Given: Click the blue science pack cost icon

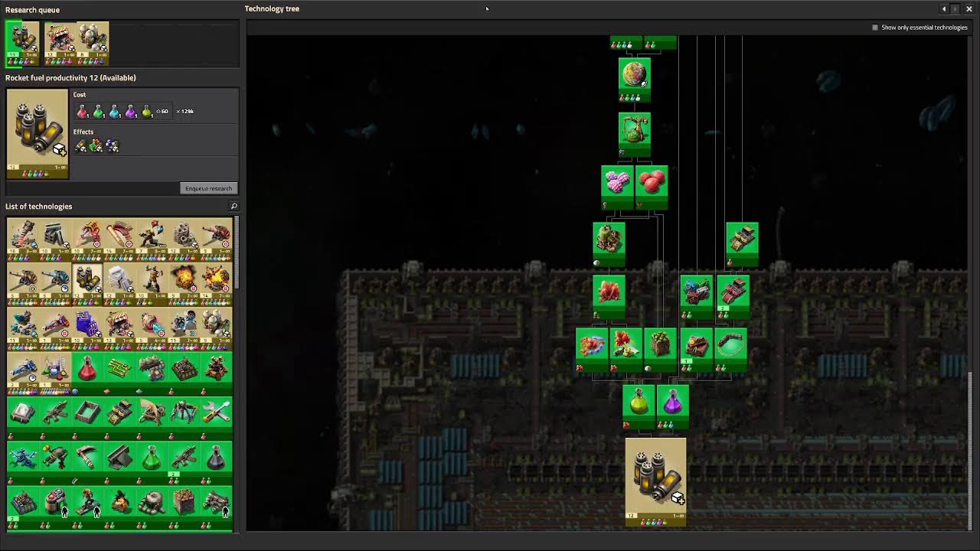Looking at the screenshot, I should coord(115,112).
